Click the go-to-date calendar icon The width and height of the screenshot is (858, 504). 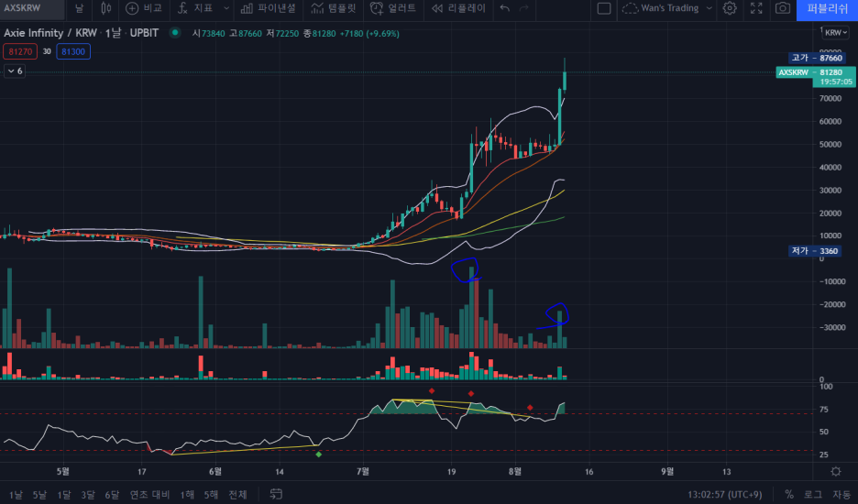[x=276, y=494]
